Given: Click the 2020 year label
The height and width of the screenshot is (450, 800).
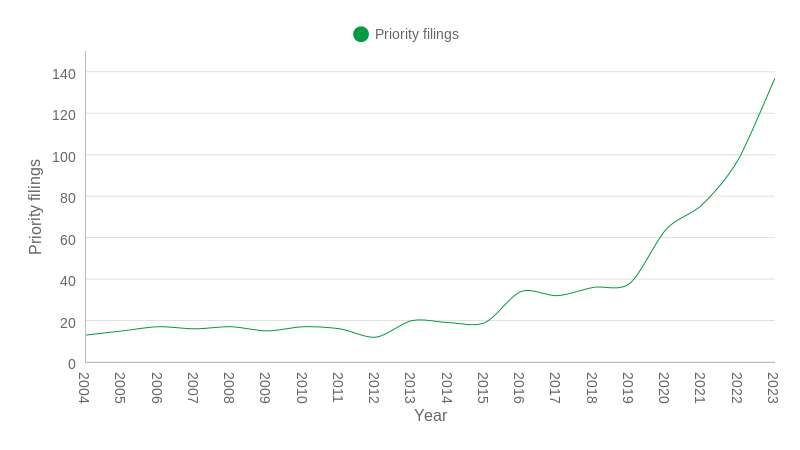Looking at the screenshot, I should tap(664, 387).
